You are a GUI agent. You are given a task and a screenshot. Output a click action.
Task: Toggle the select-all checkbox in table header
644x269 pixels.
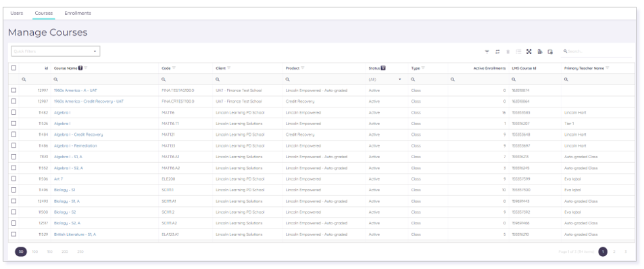(x=14, y=68)
